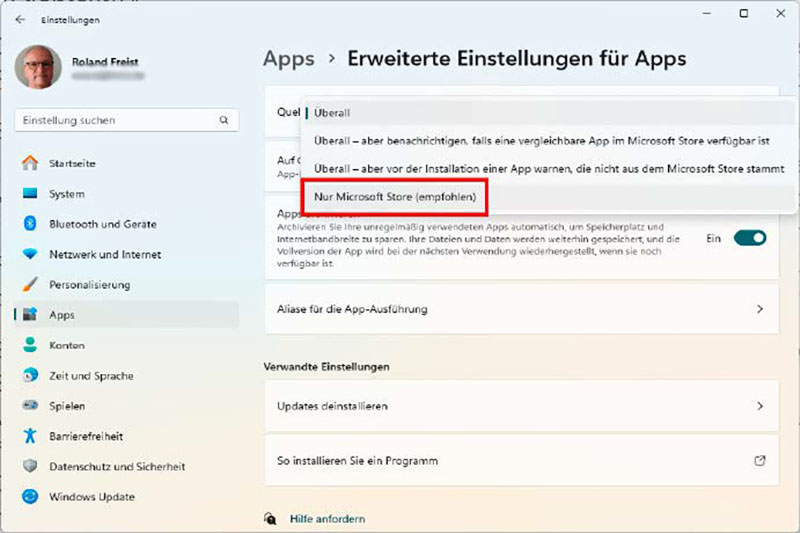This screenshot has height=533, width=800.
Task: Expand 'Aliase für die App-Ausführung' row
Action: [x=520, y=309]
